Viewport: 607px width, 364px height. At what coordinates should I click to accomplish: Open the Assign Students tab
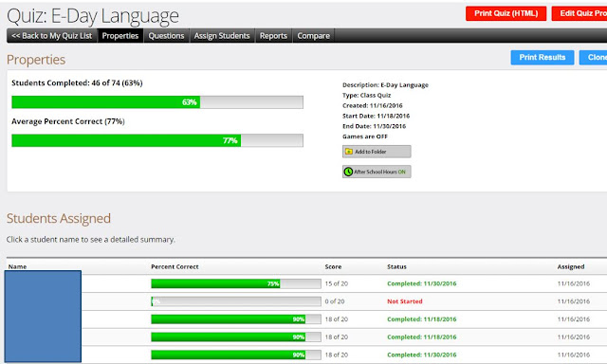click(x=222, y=36)
